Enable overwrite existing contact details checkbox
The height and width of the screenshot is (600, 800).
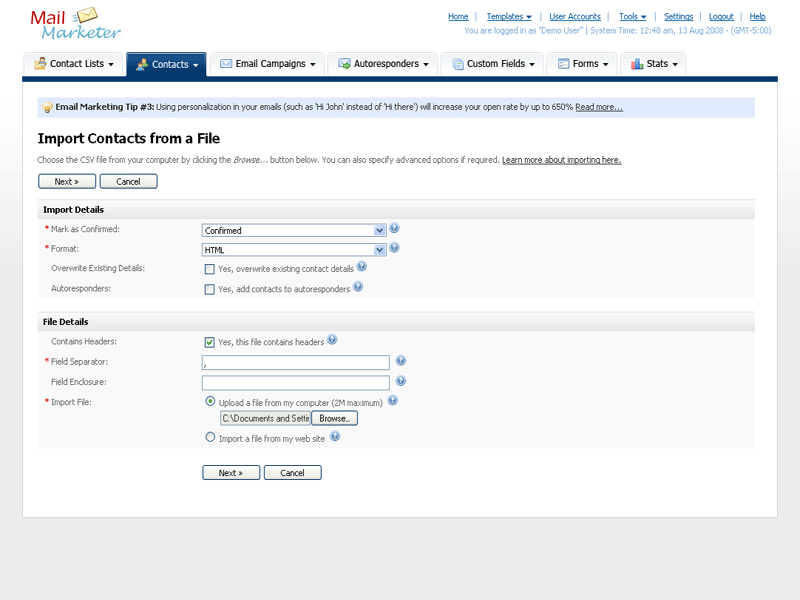[x=210, y=269]
